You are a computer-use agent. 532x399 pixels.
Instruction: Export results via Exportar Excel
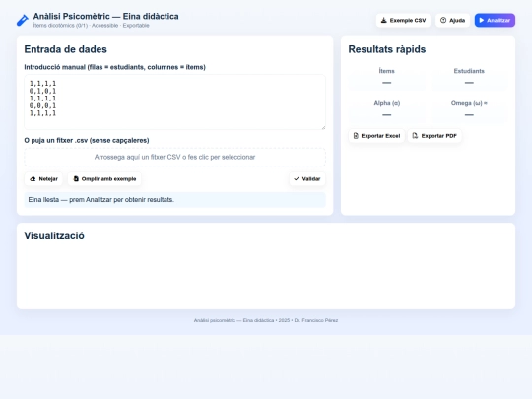[376, 136]
